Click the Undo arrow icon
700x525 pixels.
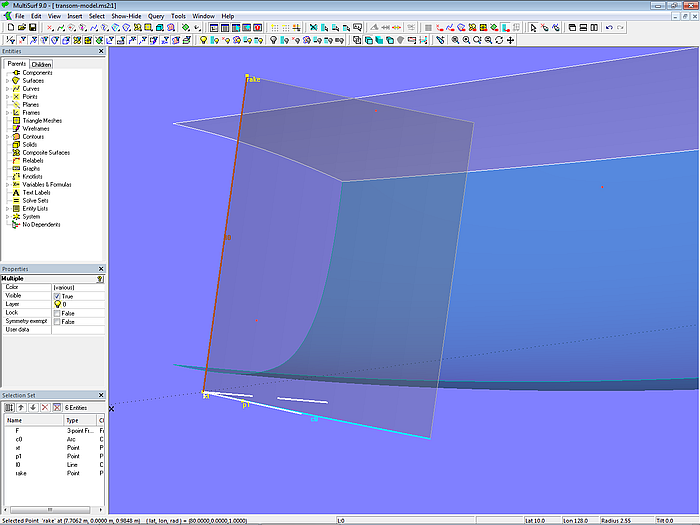[610, 28]
